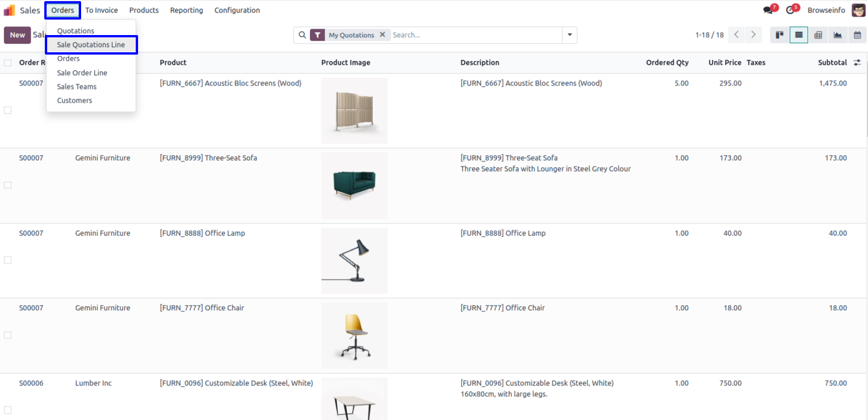Click 'Three Seater Sofa with Lounger' description text
Image resolution: width=868 pixels, height=420 pixels.
545,169
